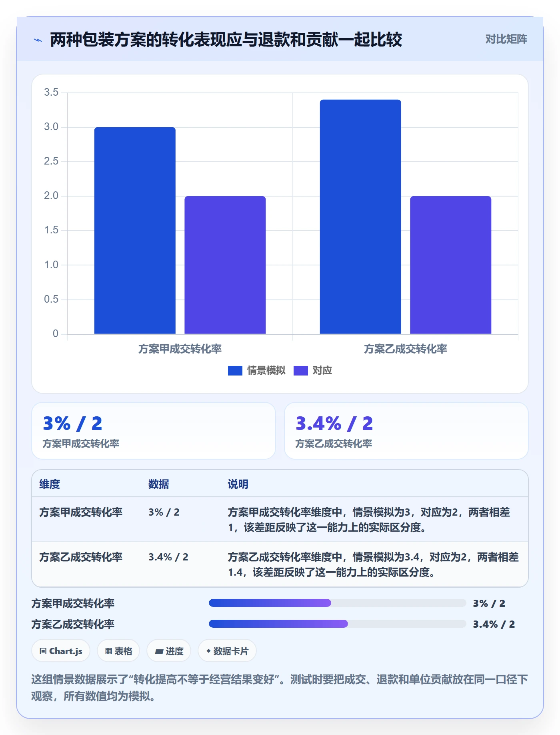Click the 情景模拟 bar for 方案甲成交转化率
Image resolution: width=560 pixels, height=735 pixels.
(x=135, y=231)
